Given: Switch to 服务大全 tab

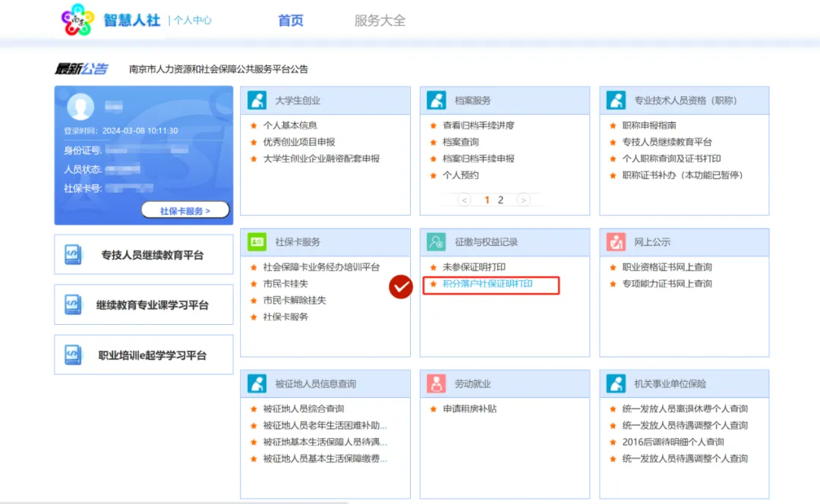Looking at the screenshot, I should (x=380, y=20).
